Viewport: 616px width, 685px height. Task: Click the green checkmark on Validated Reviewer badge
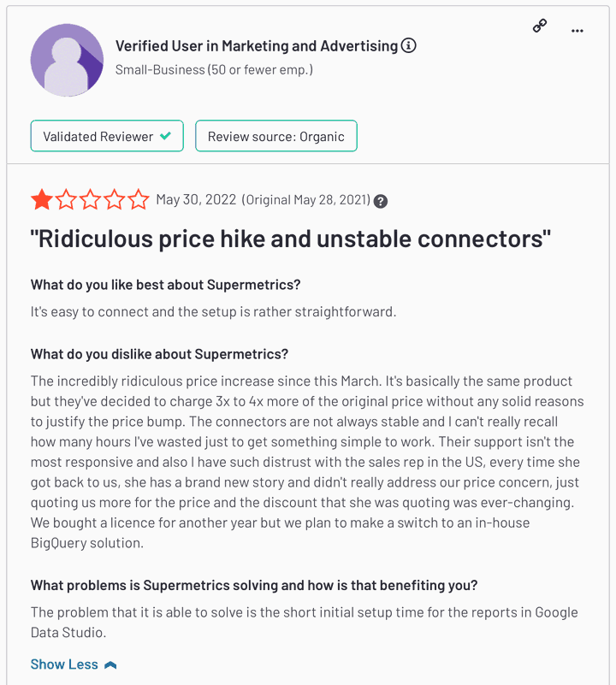coord(166,135)
